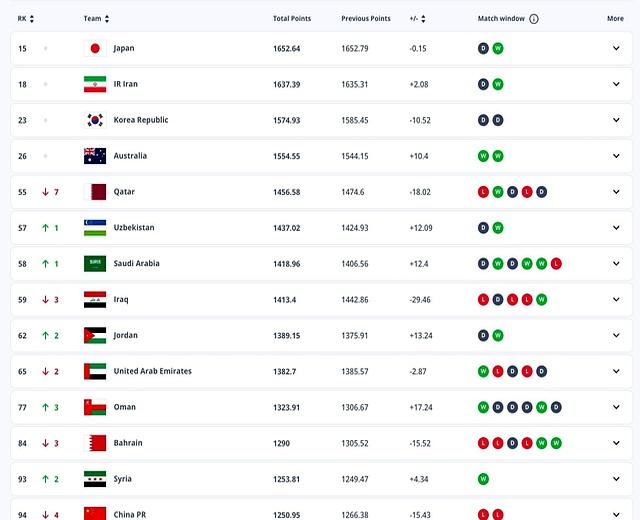Click the Australia flag icon
The height and width of the screenshot is (520, 640).
click(95, 156)
